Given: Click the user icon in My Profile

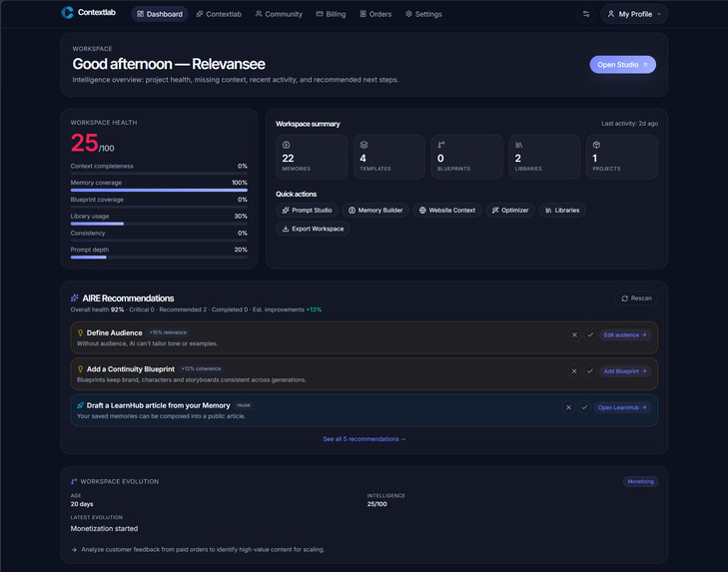Looking at the screenshot, I should [x=611, y=14].
